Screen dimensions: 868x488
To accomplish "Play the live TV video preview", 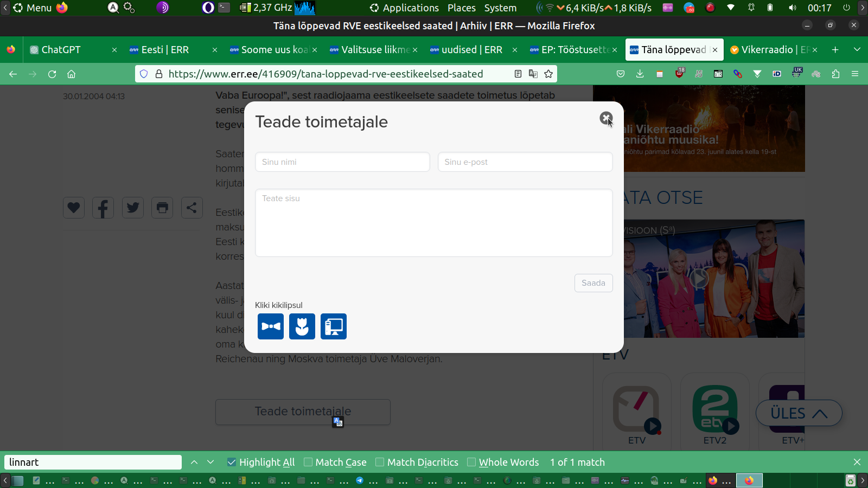I will [699, 279].
